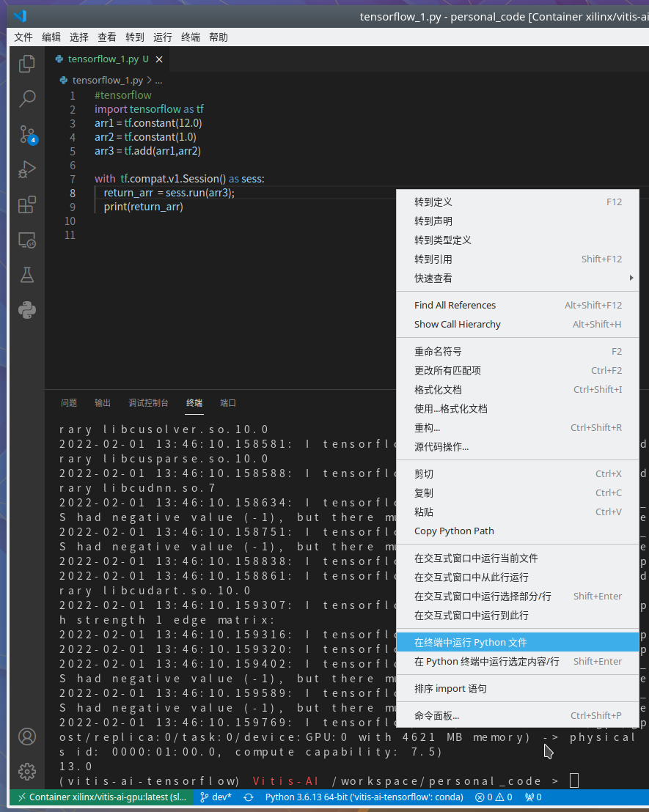649x812 pixels.
Task: Click tensorflow_1.py in the breadcrumb
Action: (107, 81)
